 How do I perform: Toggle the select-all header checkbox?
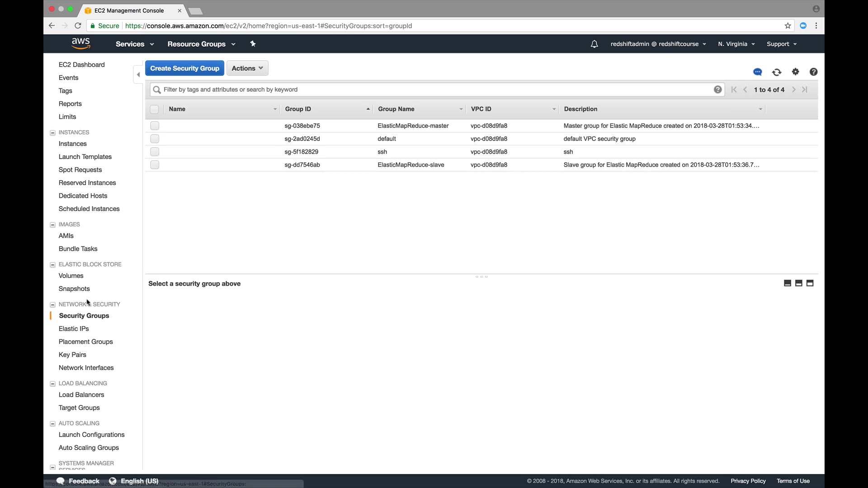pyautogui.click(x=154, y=109)
